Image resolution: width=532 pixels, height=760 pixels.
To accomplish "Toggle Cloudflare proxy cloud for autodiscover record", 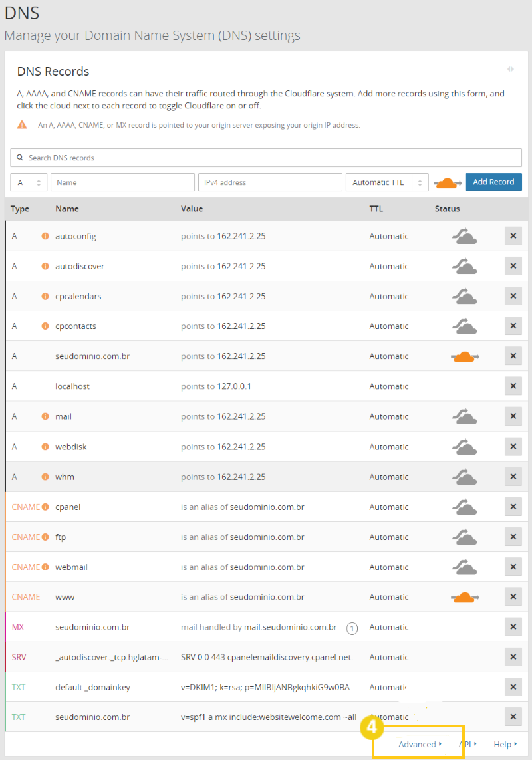I will [x=465, y=266].
